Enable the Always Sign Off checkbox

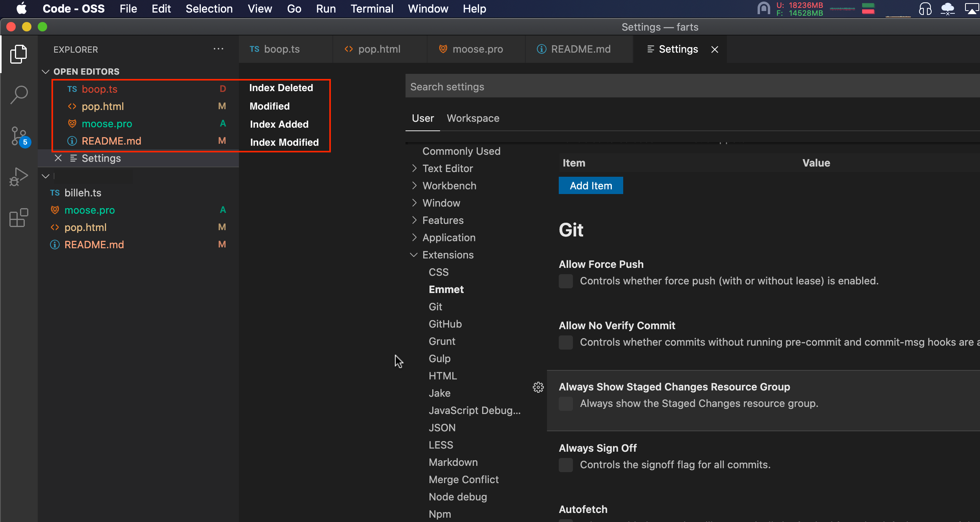[566, 465]
